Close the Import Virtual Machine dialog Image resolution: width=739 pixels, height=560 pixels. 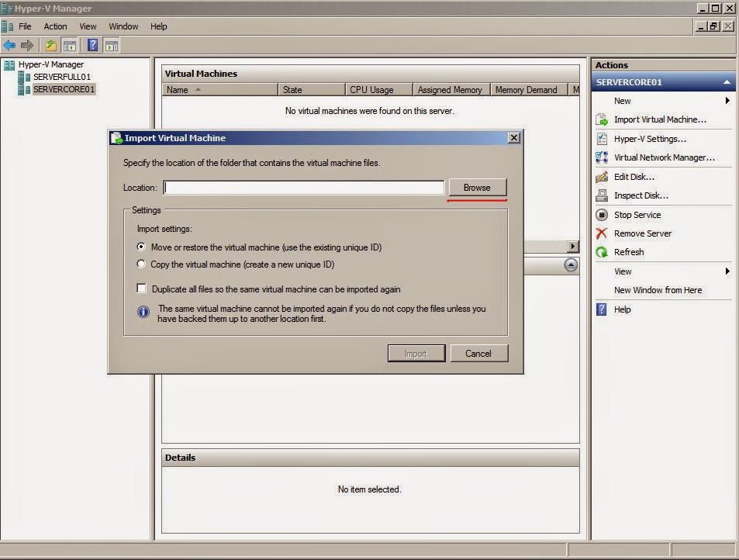(x=514, y=137)
